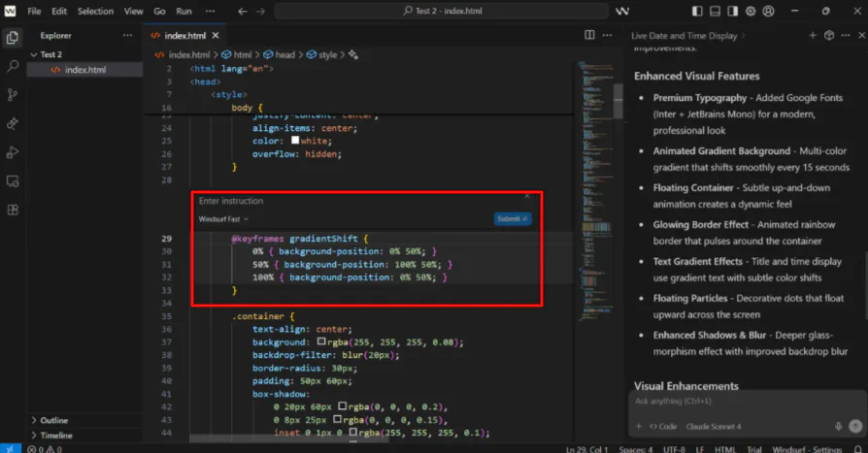Screen dimensions: 868x453
Task: Start a new chat with plus icon
Action: pyautogui.click(x=812, y=35)
